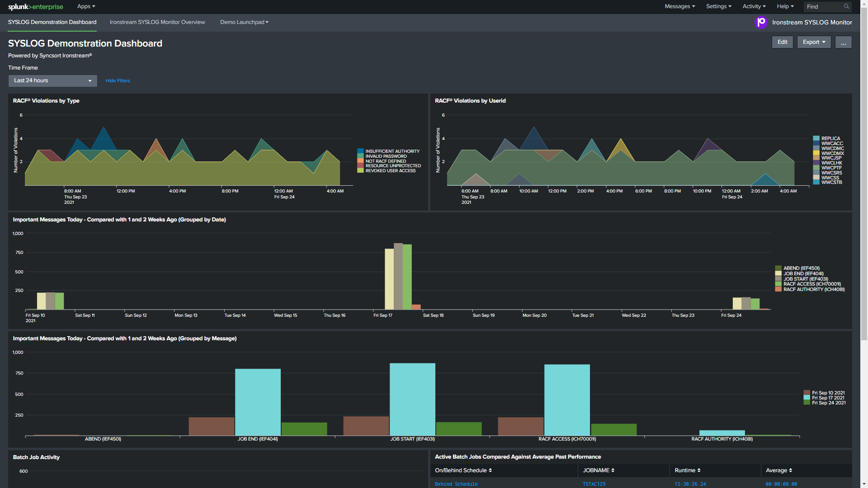The image size is (868, 488).
Task: Open the Time Frame 'Last 24 hours' dropdown
Action: pyautogui.click(x=52, y=81)
